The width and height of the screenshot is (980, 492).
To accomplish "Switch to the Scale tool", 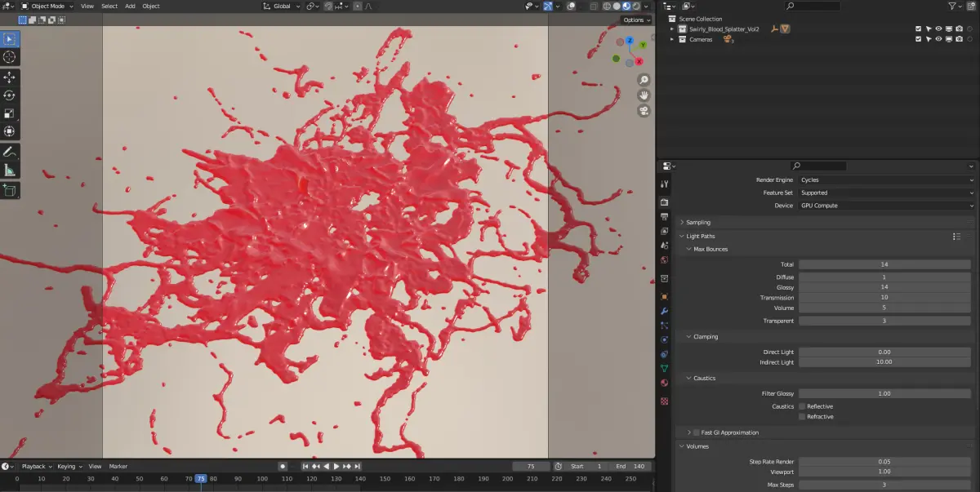I will tap(10, 113).
